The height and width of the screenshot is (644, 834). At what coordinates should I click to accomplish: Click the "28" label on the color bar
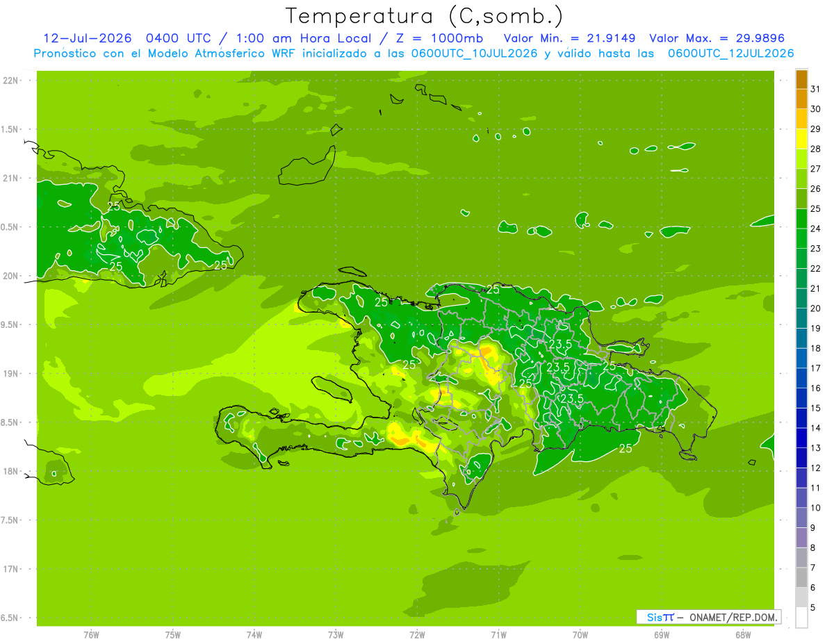click(816, 149)
